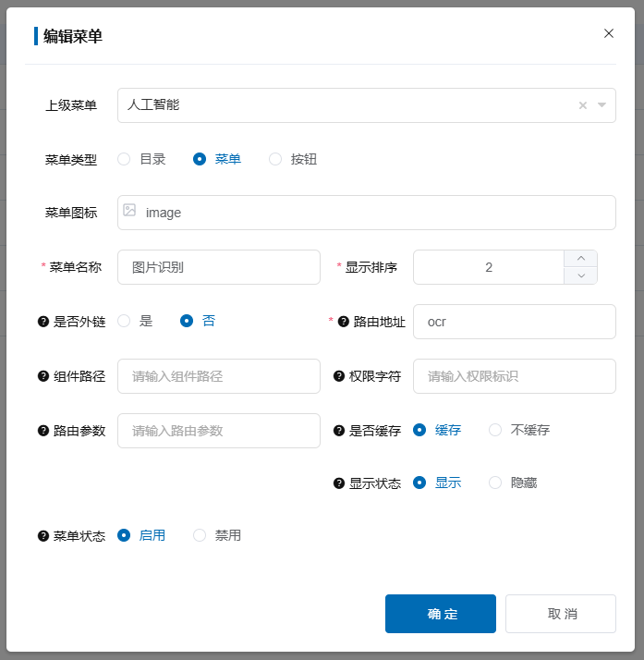
Task: Focus the 路由地址 field containing ocr
Action: click(x=515, y=322)
